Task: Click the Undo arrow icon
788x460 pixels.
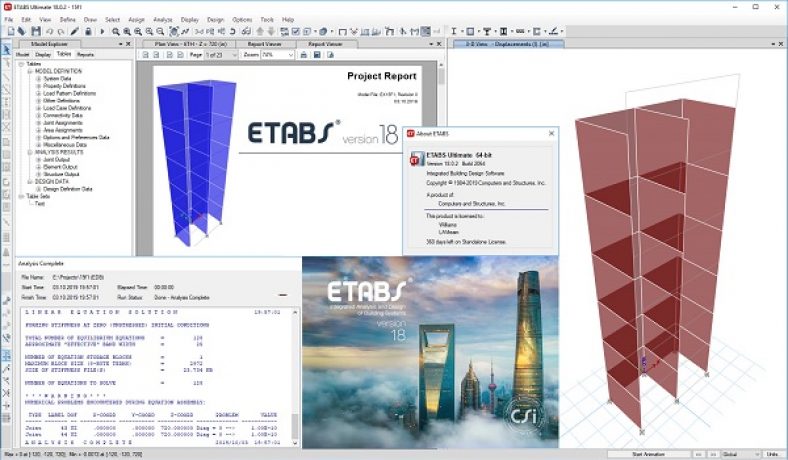Action: click(x=50, y=32)
